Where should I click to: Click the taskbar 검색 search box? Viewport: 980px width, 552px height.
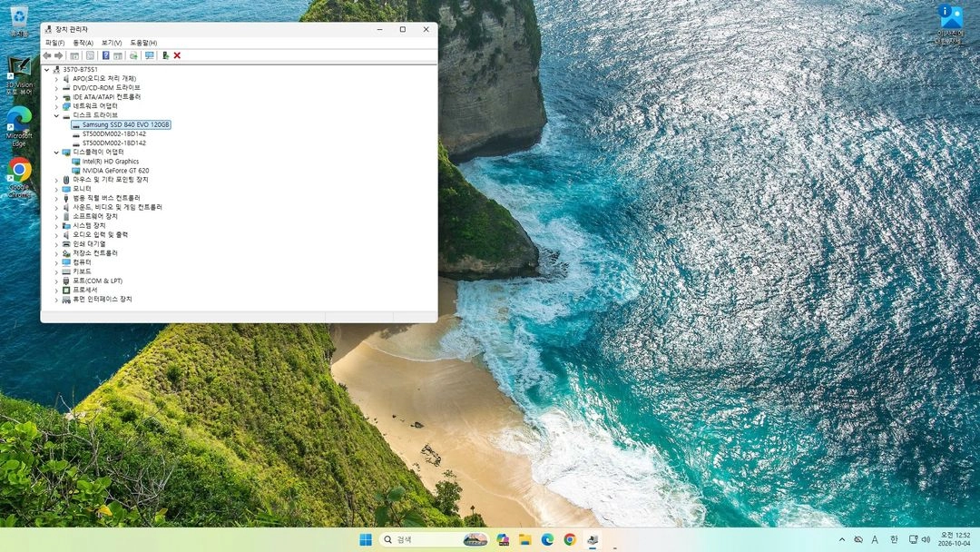click(435, 539)
